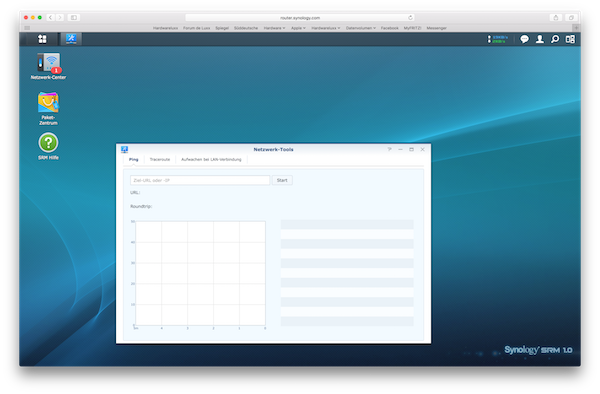Open the SRM Hilfe desktop icon
Screen dimensions: 600x394
(48, 146)
